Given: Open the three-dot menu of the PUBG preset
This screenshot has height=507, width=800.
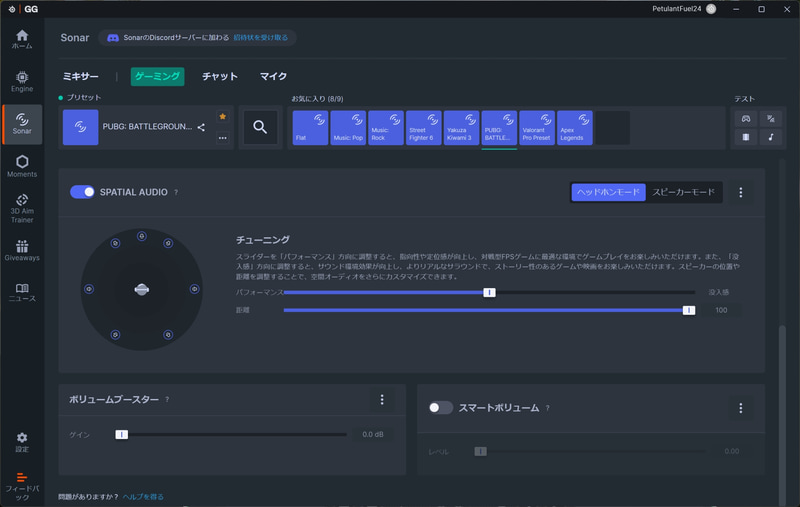Looking at the screenshot, I should tap(222, 138).
